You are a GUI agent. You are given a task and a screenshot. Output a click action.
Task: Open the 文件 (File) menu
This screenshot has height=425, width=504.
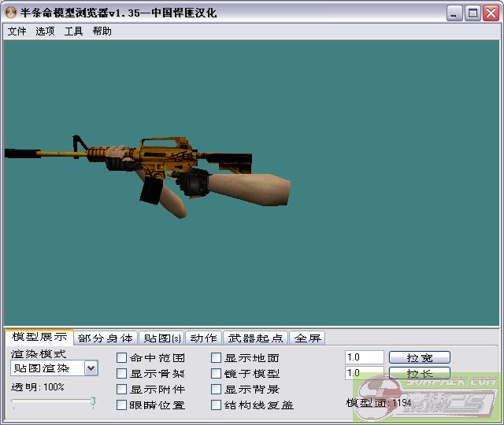(17, 31)
